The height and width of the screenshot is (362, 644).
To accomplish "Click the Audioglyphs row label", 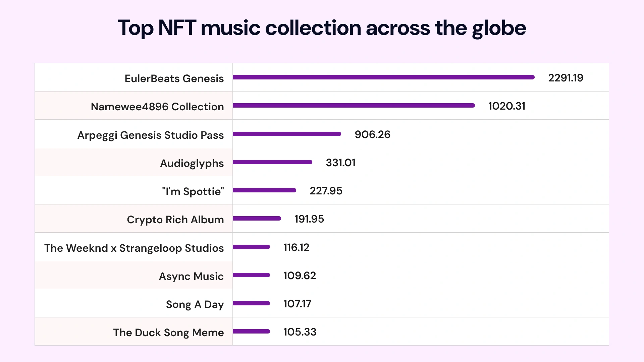I will tap(192, 163).
